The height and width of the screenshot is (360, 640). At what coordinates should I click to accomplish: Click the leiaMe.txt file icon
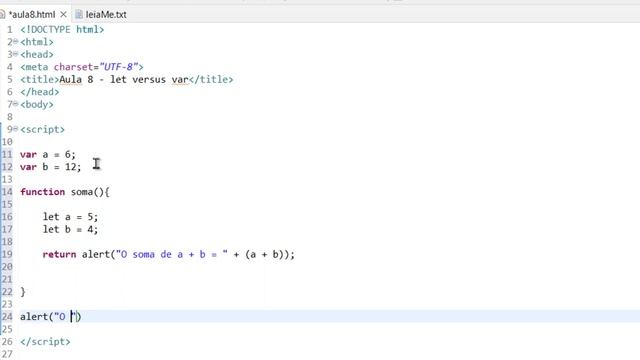(x=79, y=15)
